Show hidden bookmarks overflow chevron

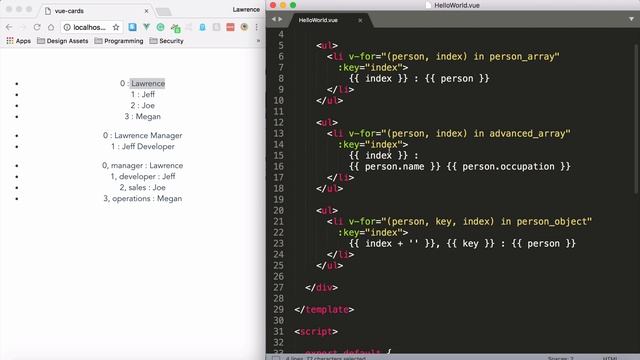tap(258, 41)
